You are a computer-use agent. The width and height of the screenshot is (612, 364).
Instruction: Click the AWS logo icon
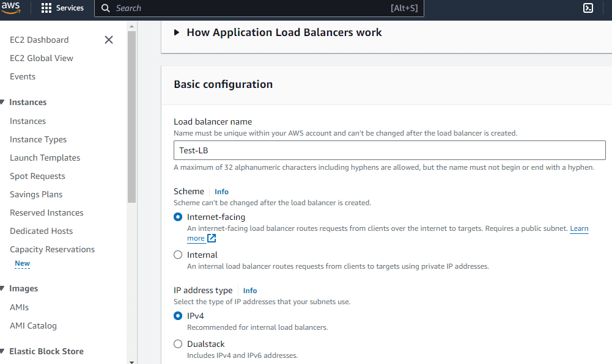coord(12,8)
